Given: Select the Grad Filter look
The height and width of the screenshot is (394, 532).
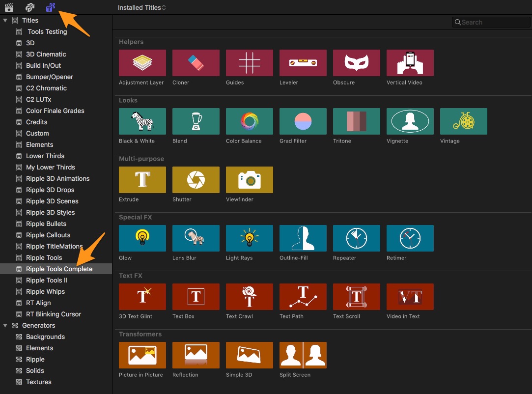Looking at the screenshot, I should [303, 121].
